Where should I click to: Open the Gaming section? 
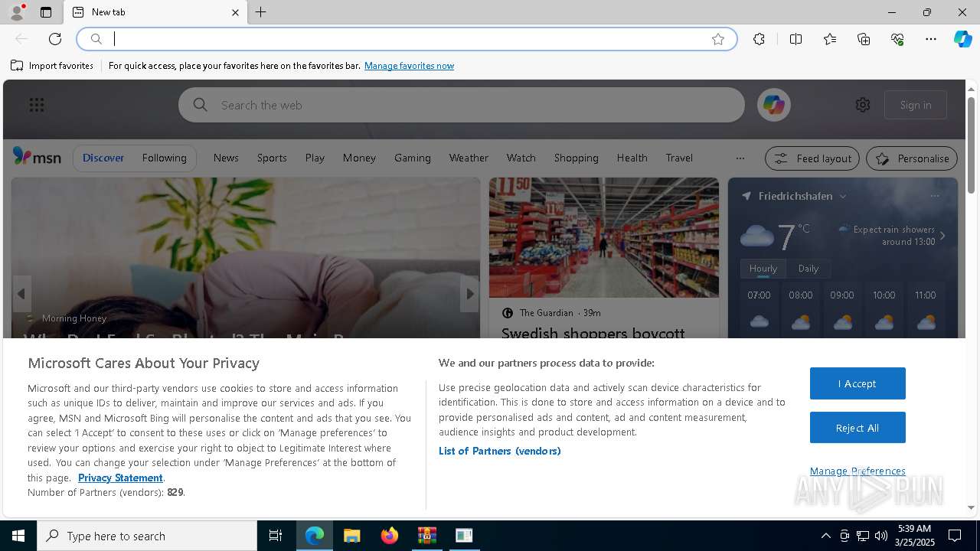pyautogui.click(x=413, y=158)
